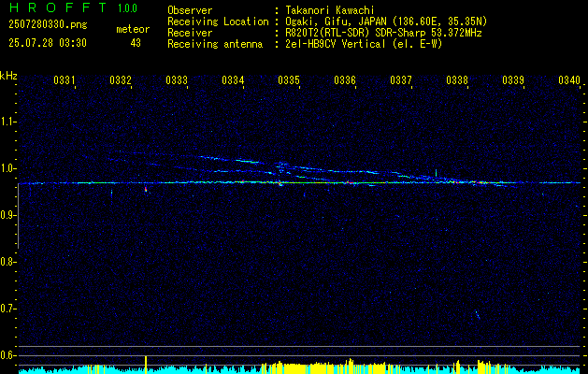Click the meteor count 43

[136, 43]
